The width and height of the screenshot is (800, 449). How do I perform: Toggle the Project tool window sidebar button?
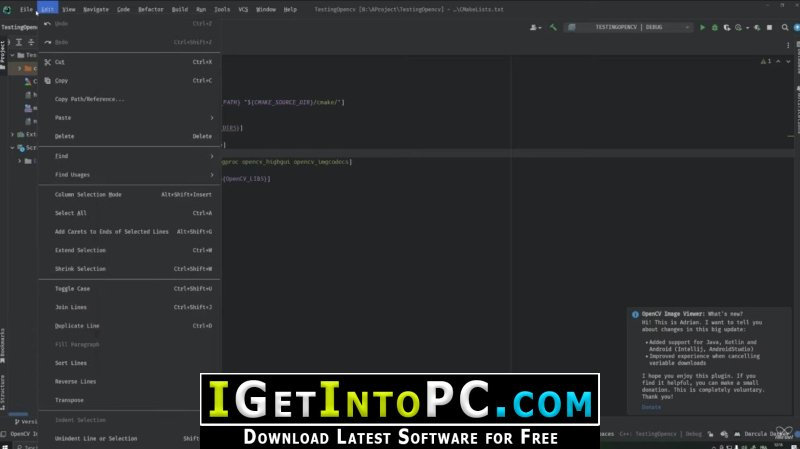click(3, 55)
